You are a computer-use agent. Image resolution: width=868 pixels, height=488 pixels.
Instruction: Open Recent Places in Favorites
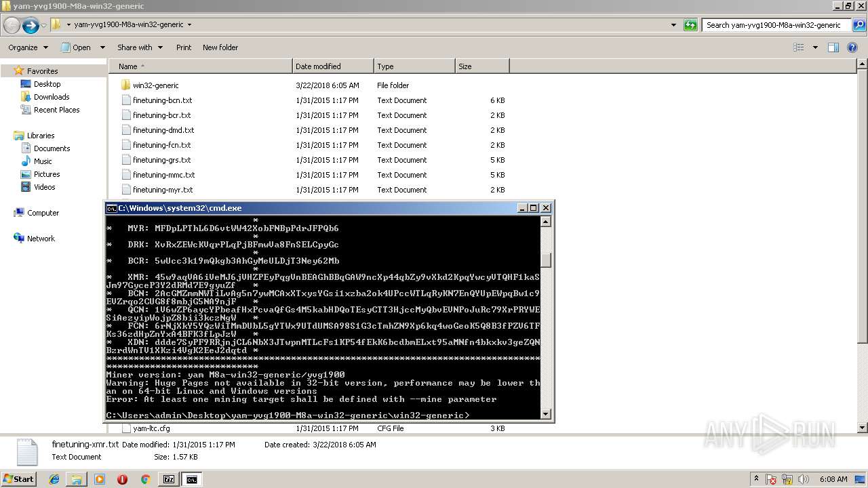point(56,110)
